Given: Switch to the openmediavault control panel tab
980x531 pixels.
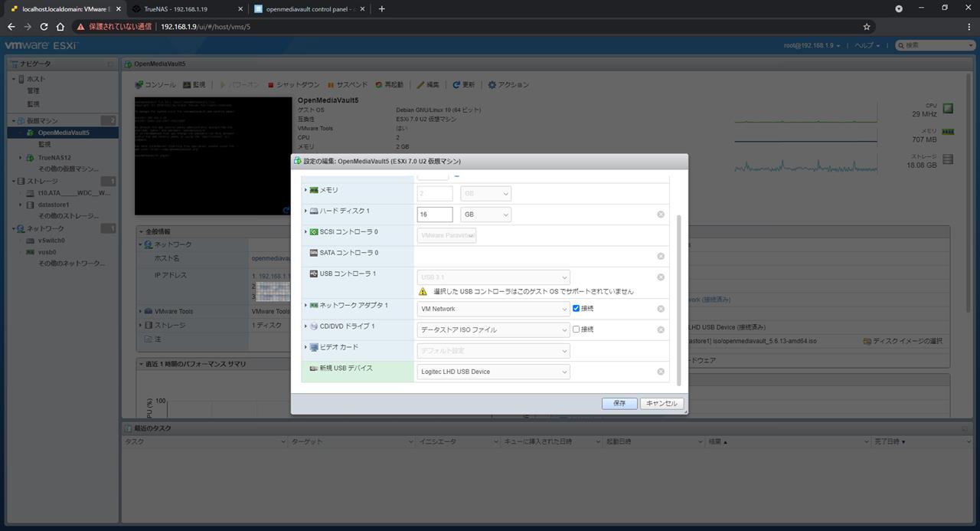Looking at the screenshot, I should [308, 8].
